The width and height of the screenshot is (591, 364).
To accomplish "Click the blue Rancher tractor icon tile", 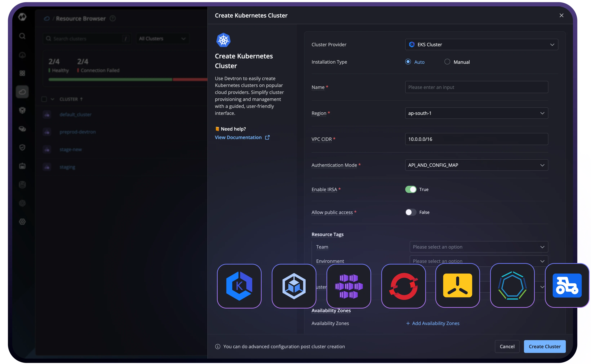I will tap(567, 285).
